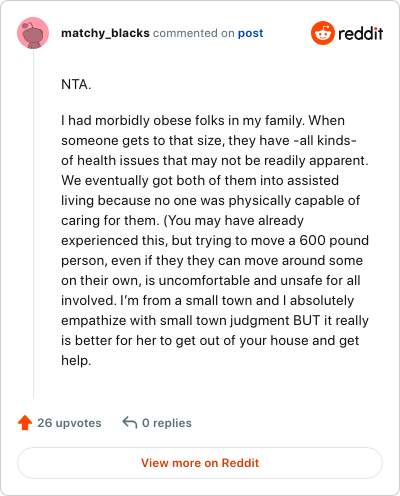Click the phrase "600 pound" in the comment
This screenshot has height=496, width=400.
pyautogui.click(x=334, y=241)
